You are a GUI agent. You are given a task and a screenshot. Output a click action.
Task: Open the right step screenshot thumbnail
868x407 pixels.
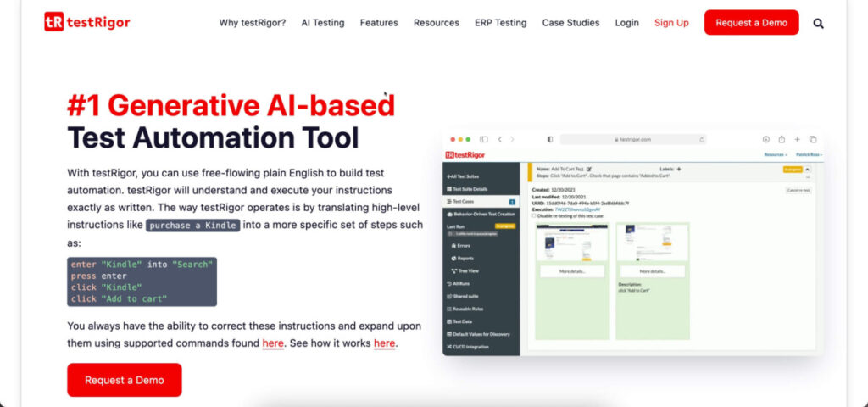[x=653, y=243]
